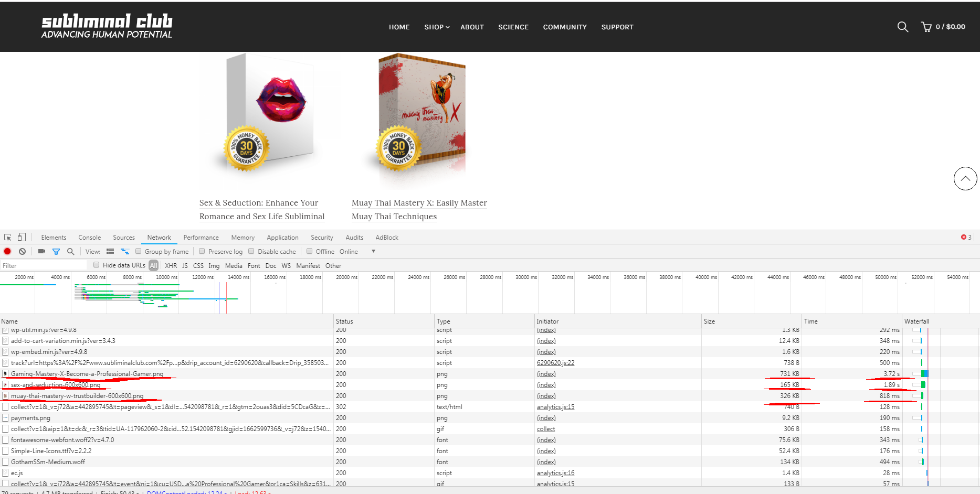Enable Preserve log checkbox
This screenshot has height=494, width=980.
(202, 251)
